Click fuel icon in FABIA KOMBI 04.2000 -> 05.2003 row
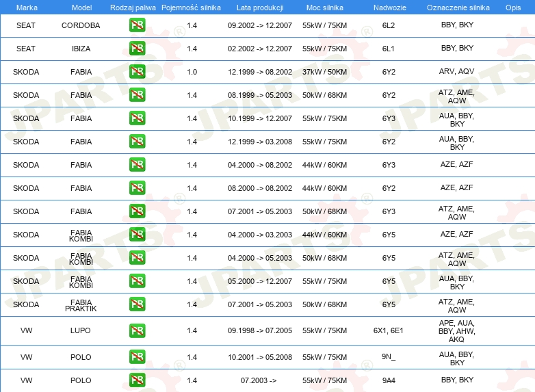Image resolution: width=535 pixels, height=392 pixels. [x=137, y=258]
